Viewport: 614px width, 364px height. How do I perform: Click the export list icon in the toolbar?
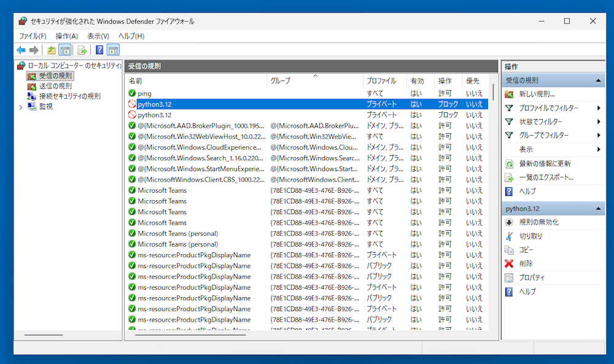pyautogui.click(x=82, y=50)
